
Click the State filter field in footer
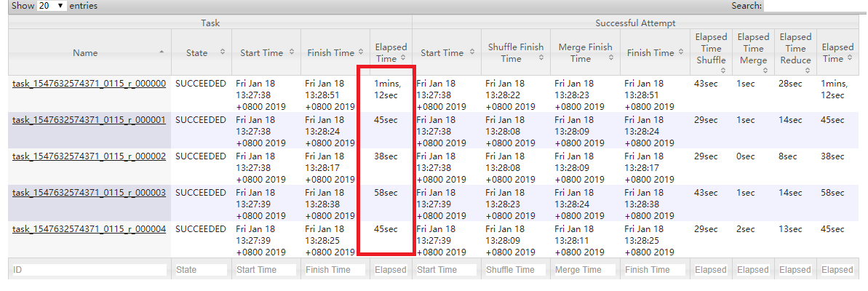click(202, 270)
